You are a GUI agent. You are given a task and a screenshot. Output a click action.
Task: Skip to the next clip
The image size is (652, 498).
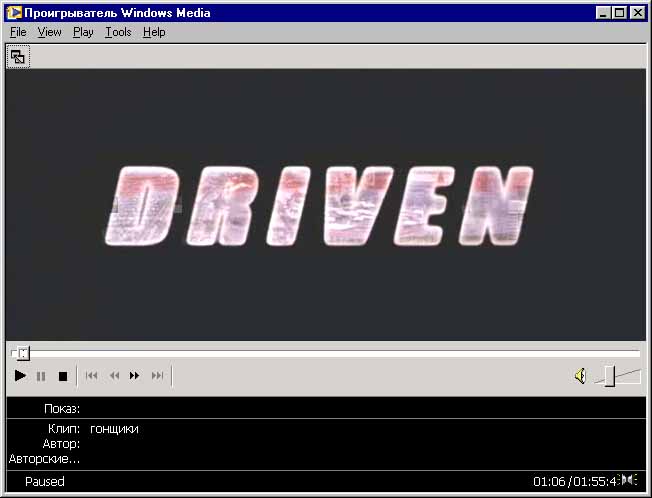(157, 376)
